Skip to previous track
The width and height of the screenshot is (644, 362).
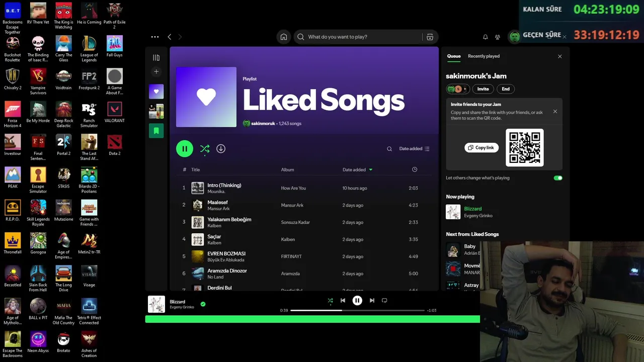(343, 301)
